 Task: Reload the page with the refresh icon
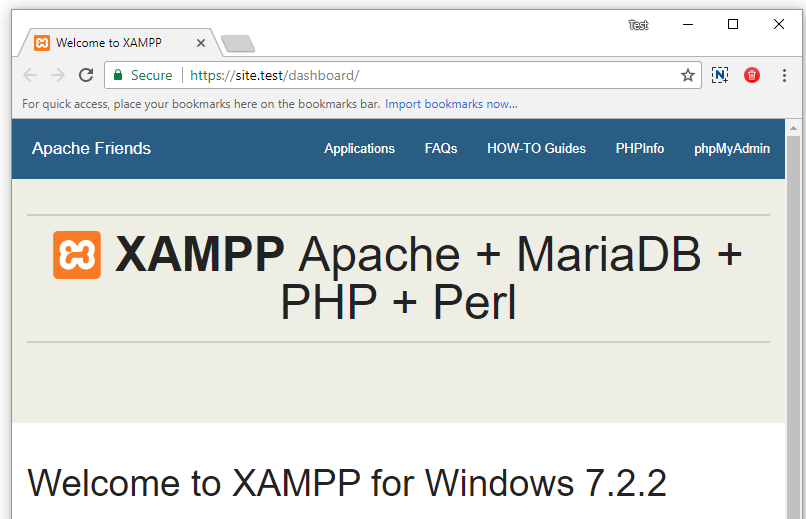point(86,75)
